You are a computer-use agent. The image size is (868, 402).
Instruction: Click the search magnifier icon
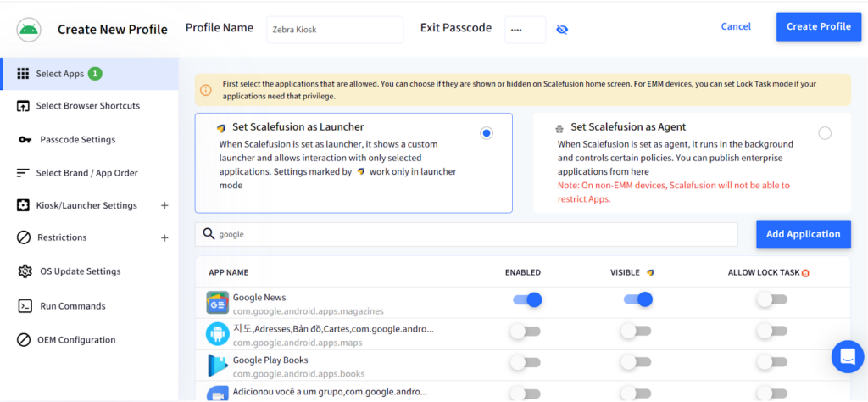tap(209, 234)
